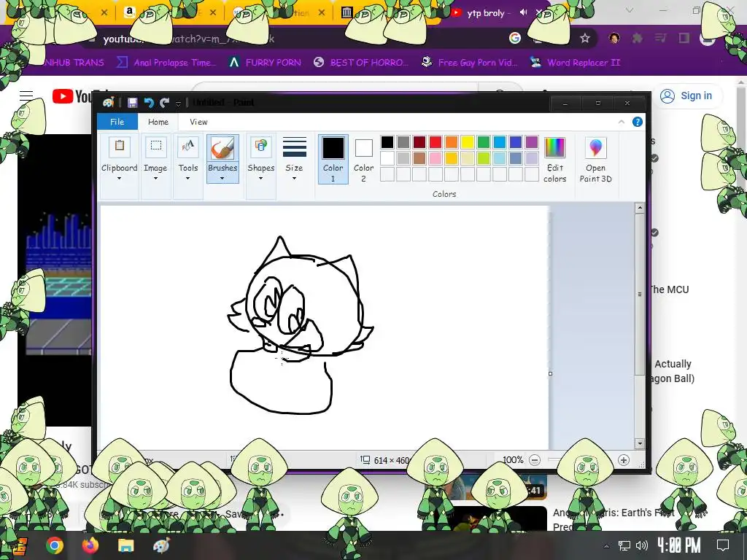The image size is (747, 560).
Task: Click the blue Paint Help question mark
Action: 637,122
